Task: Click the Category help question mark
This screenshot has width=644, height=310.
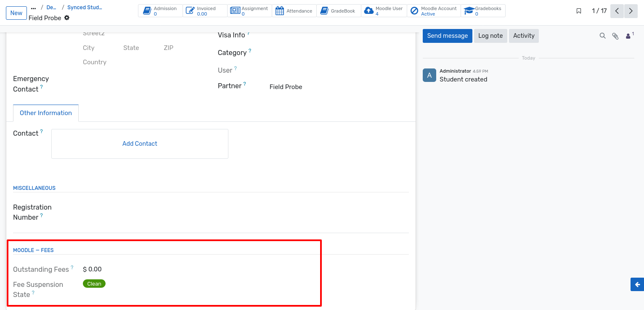Action: pos(250,50)
